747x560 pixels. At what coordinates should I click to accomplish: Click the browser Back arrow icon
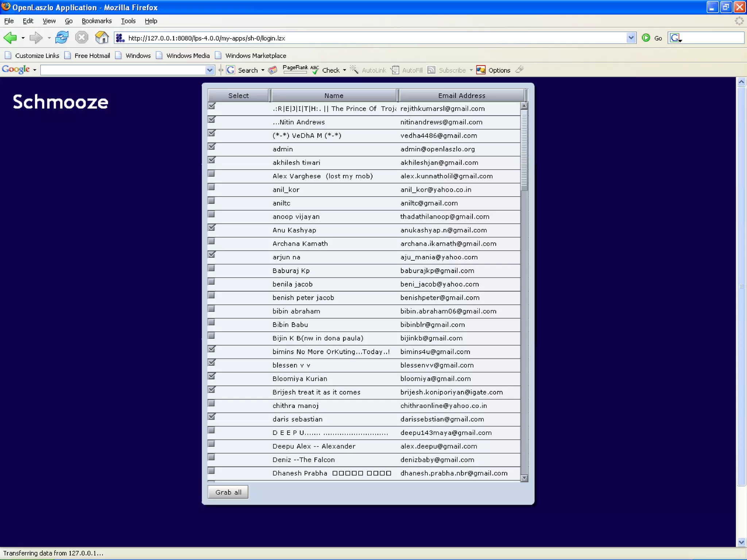(10, 38)
